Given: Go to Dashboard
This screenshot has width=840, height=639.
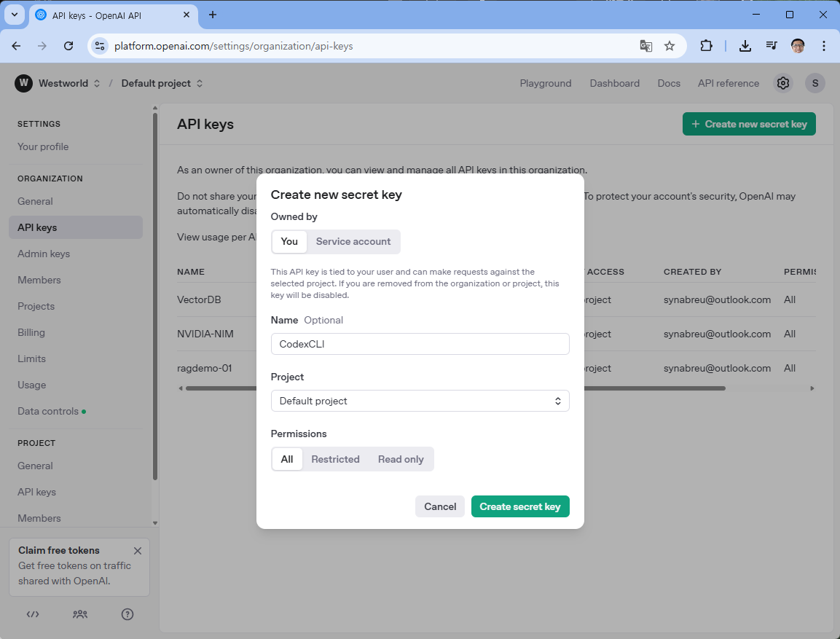Looking at the screenshot, I should pyautogui.click(x=614, y=83).
